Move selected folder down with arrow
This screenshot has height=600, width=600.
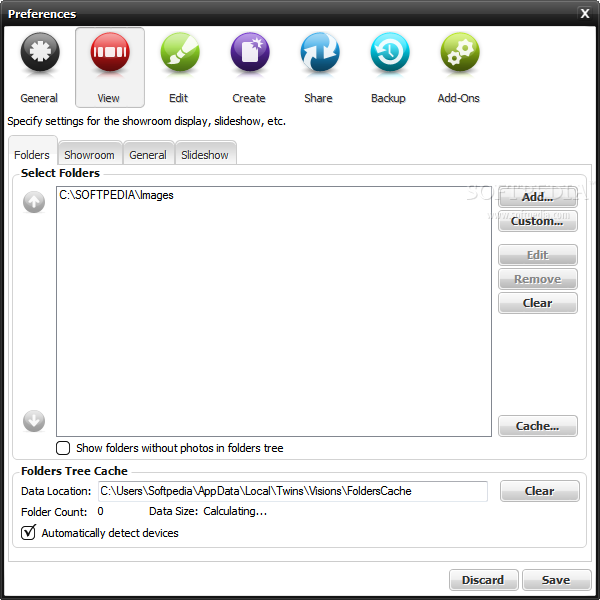click(x=34, y=421)
